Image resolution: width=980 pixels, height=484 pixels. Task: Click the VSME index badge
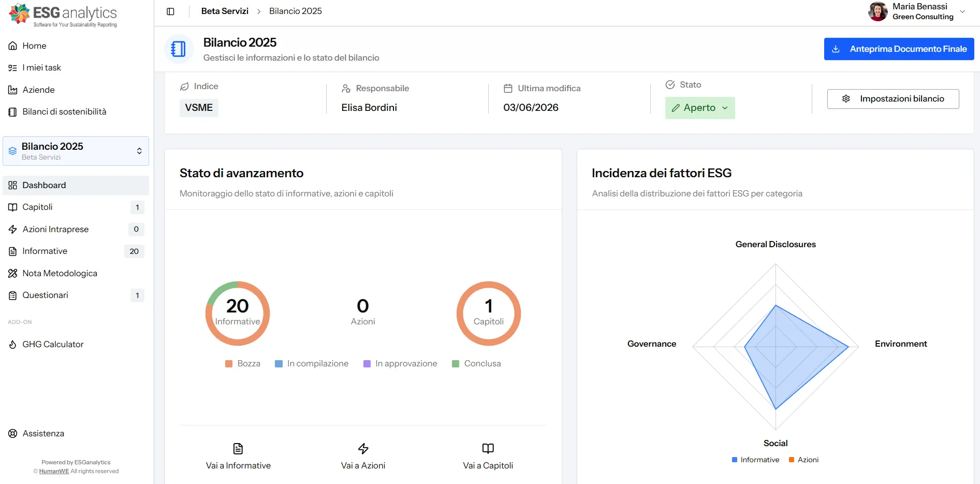[199, 108]
